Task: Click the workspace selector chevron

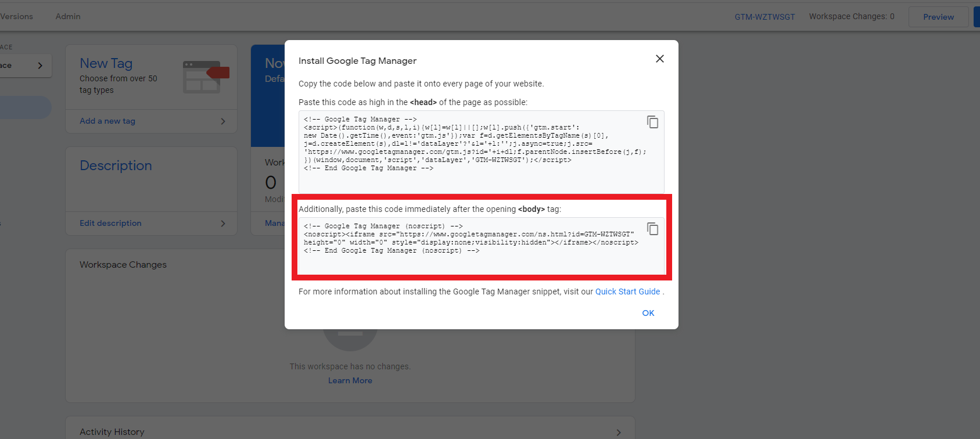Action: point(40,66)
